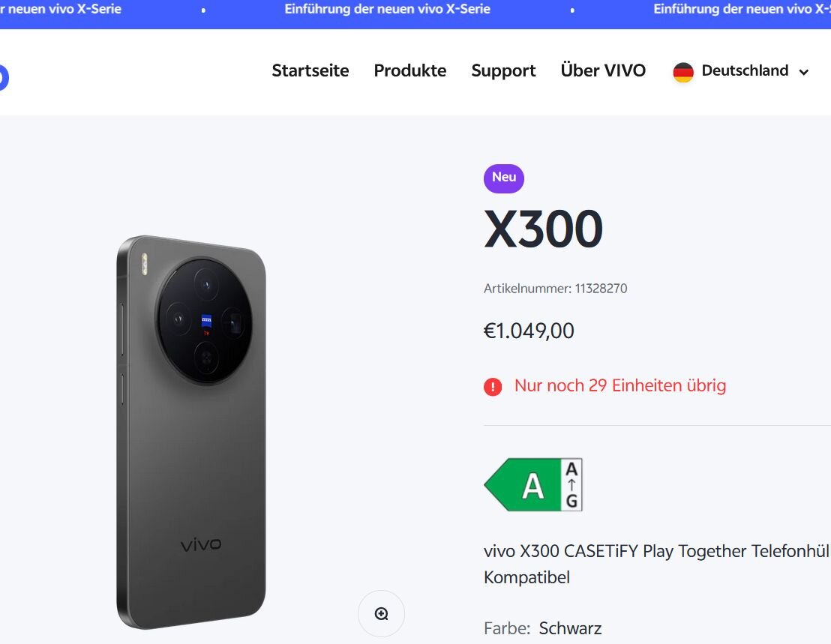Click the magnifier zoom icon on product image
831x644 pixels.
(381, 614)
